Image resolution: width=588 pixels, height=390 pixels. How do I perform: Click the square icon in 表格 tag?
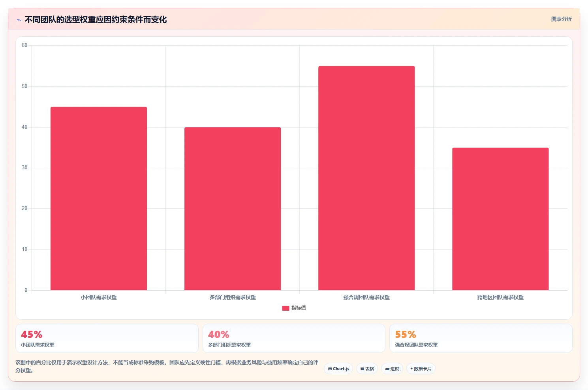click(362, 369)
